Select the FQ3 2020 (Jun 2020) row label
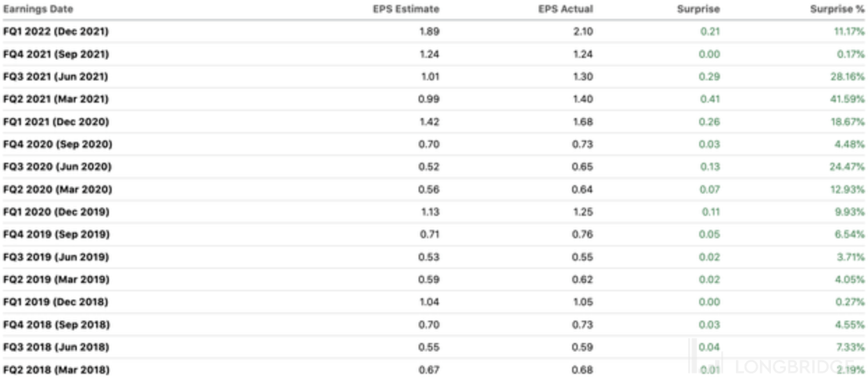Image resolution: width=868 pixels, height=387 pixels. (57, 167)
